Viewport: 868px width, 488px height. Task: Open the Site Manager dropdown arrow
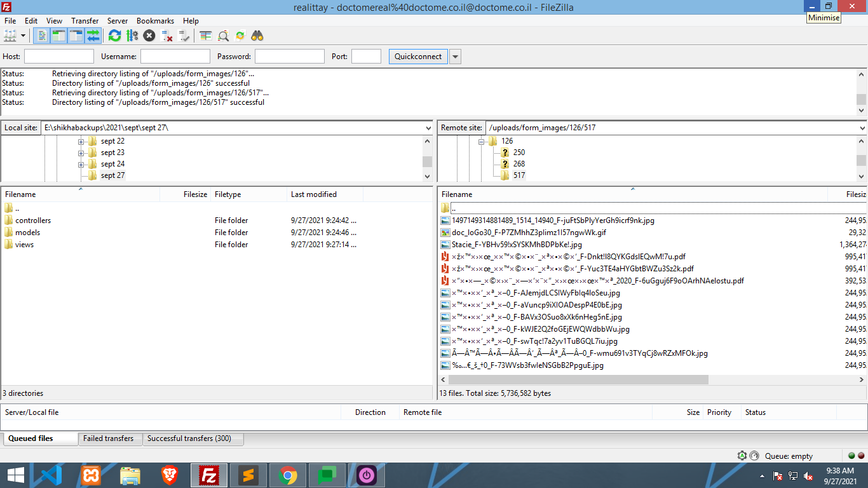click(x=24, y=36)
